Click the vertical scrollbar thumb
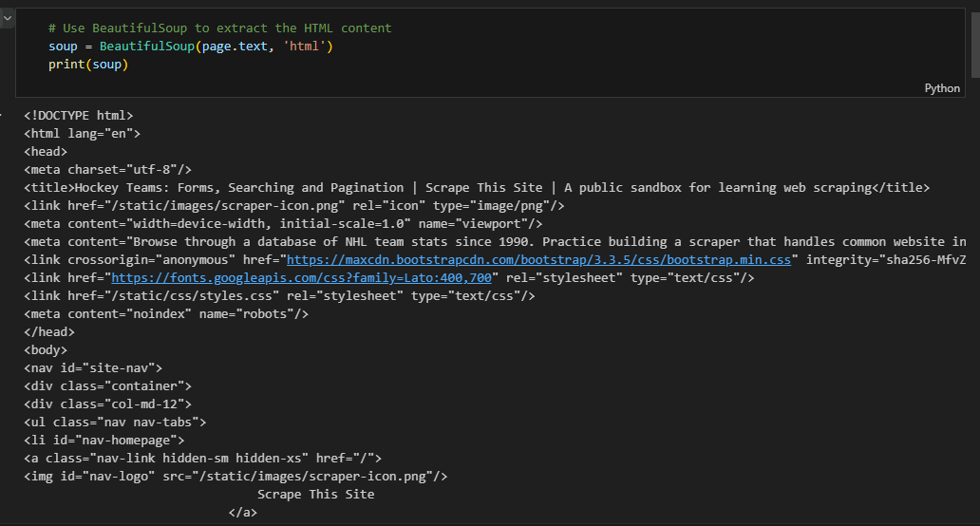 tap(975, 45)
